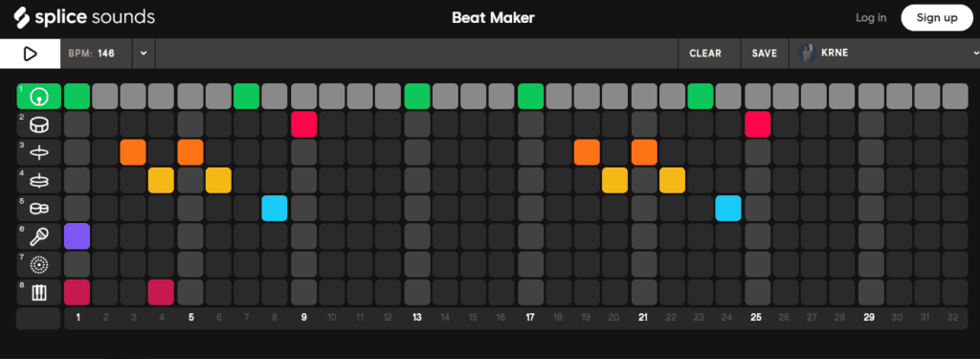The width and height of the screenshot is (980, 359).
Task: Disable closed hi-hat on step 21
Action: click(644, 152)
